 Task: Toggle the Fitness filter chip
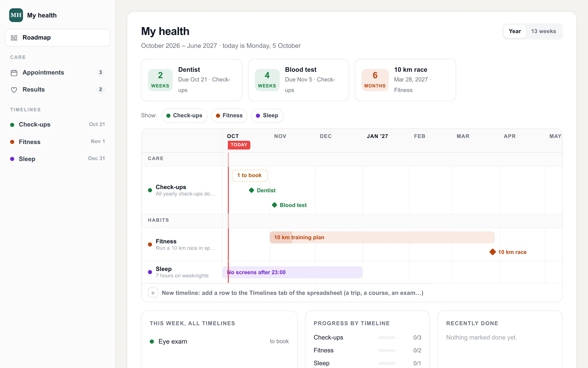[229, 116]
